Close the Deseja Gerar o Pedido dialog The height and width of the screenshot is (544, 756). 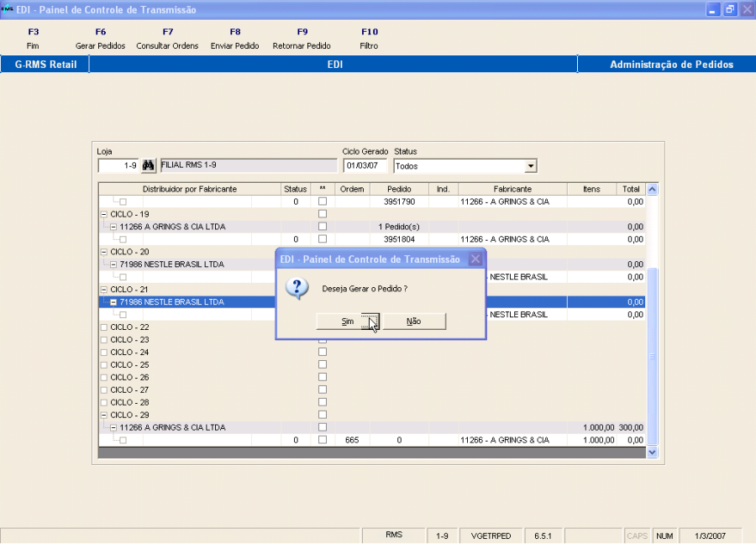pos(475,259)
